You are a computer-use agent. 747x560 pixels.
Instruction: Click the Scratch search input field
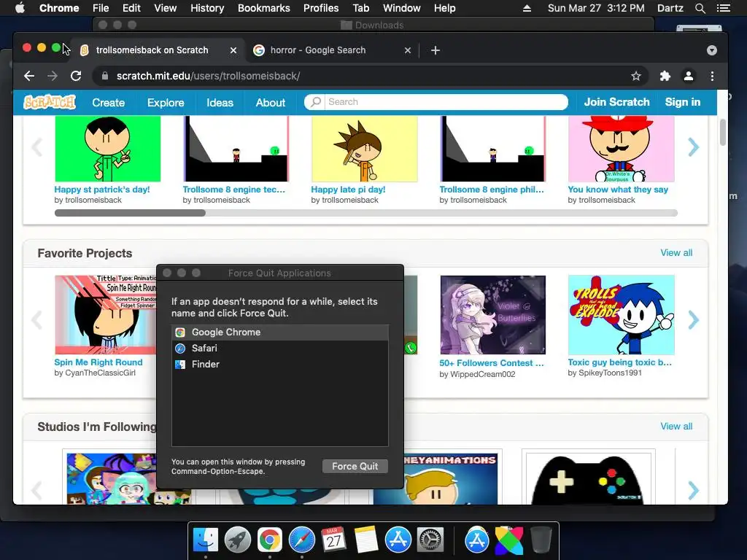pyautogui.click(x=446, y=101)
